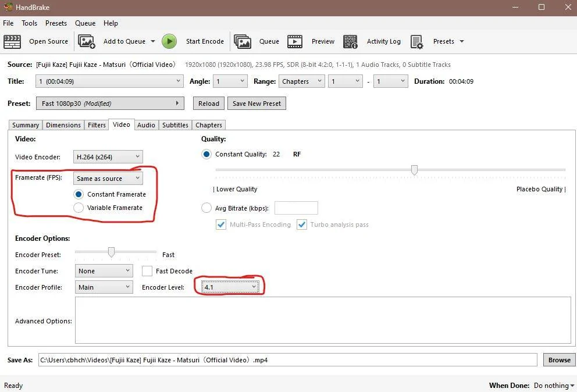Click the Open Source film clapper icon
The image size is (577, 392).
[x=12, y=42]
